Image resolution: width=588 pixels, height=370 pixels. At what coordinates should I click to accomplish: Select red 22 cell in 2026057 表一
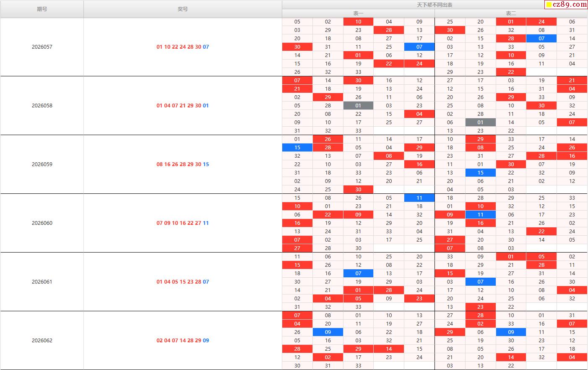pyautogui.click(x=389, y=64)
